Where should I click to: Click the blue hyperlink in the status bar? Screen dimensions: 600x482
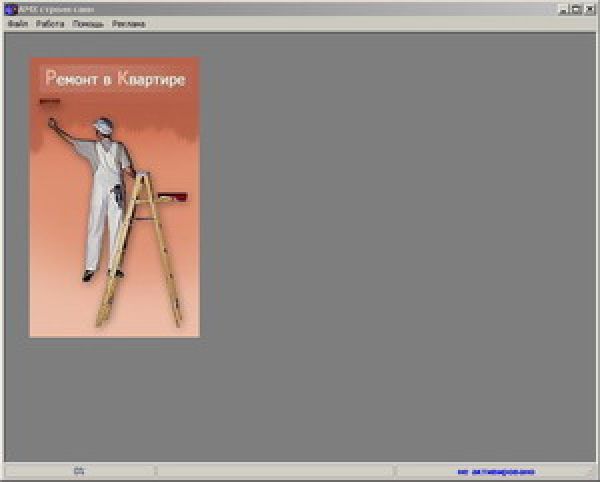[496, 472]
